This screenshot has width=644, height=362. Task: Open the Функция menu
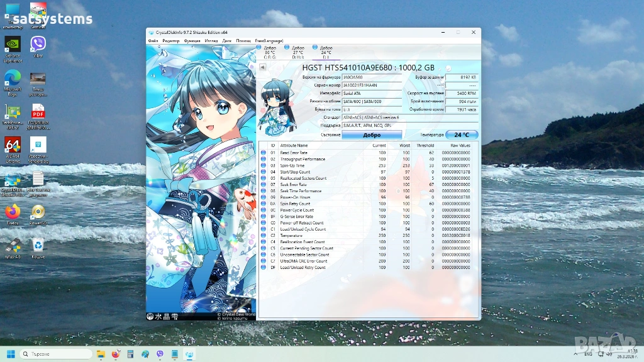point(192,40)
